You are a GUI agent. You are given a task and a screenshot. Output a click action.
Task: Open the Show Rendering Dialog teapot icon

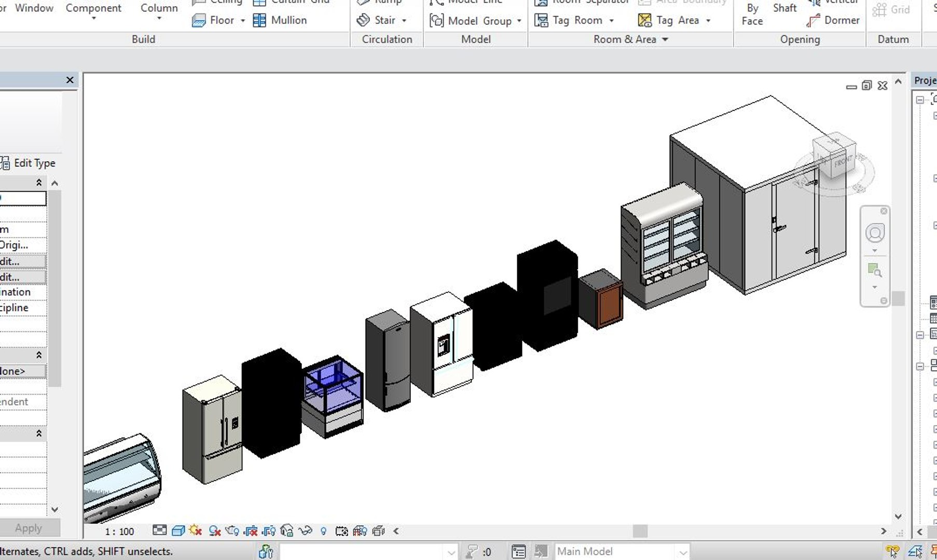pyautogui.click(x=232, y=530)
